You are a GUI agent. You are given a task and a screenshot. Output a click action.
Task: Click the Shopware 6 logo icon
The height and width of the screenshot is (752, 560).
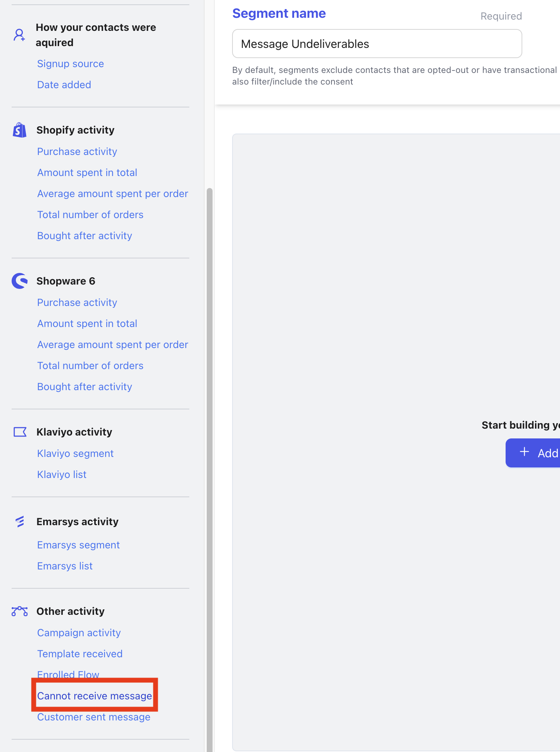(20, 281)
